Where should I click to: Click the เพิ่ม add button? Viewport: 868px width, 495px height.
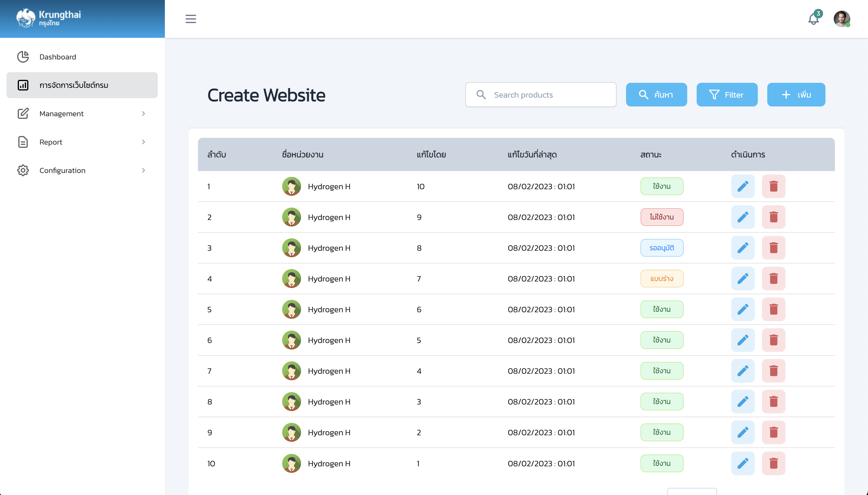click(x=796, y=95)
